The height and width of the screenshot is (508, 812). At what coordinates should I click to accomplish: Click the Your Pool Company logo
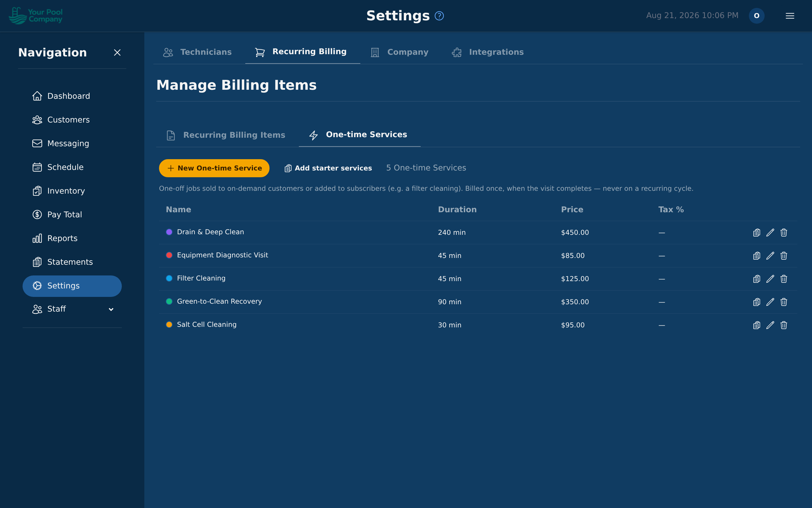36,16
